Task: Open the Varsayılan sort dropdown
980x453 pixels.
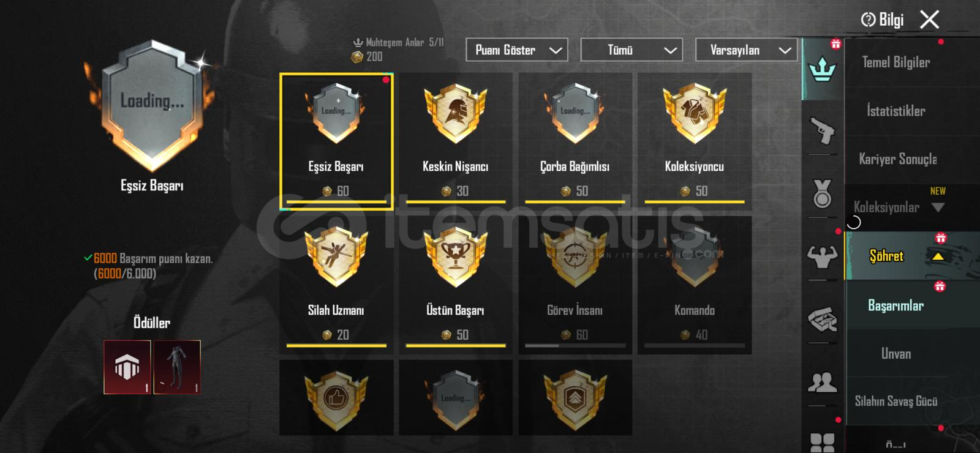Action: pyautogui.click(x=746, y=50)
